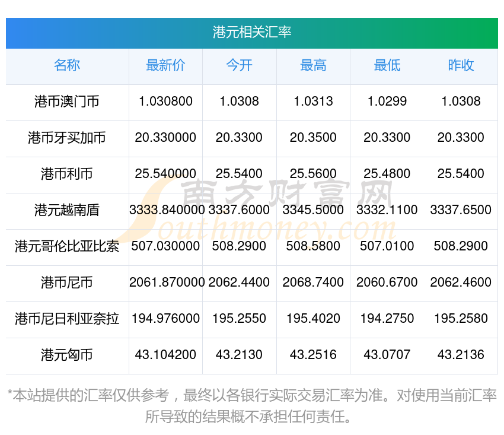Select the 最新价 column header
This screenshot has height=435, width=504.
click(165, 65)
